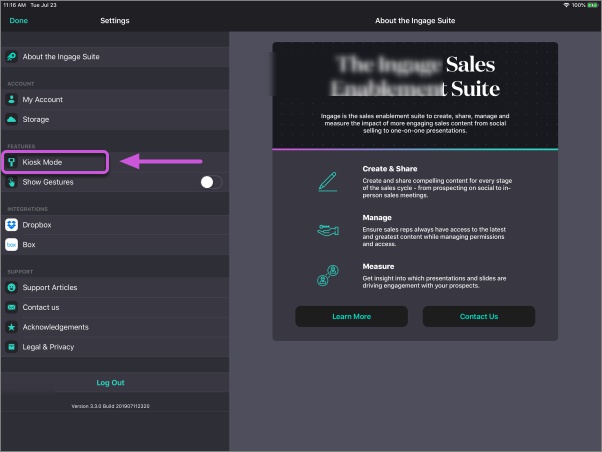Click the Manage hand-with-key icon

point(328,230)
